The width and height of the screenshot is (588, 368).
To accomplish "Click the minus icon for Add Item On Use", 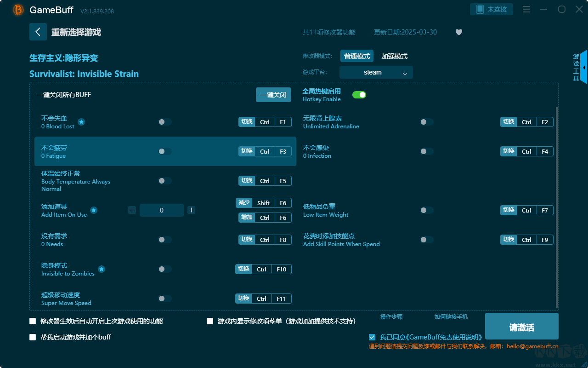I will 132,210.
